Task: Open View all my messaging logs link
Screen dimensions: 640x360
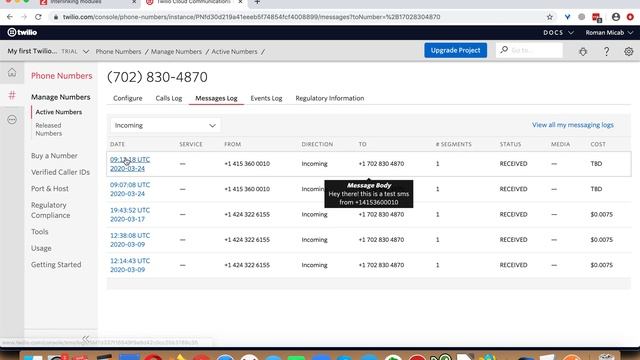Action: [573, 125]
